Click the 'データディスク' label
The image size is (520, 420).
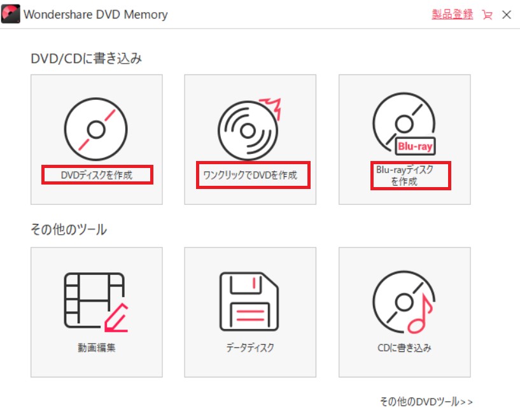pos(250,347)
